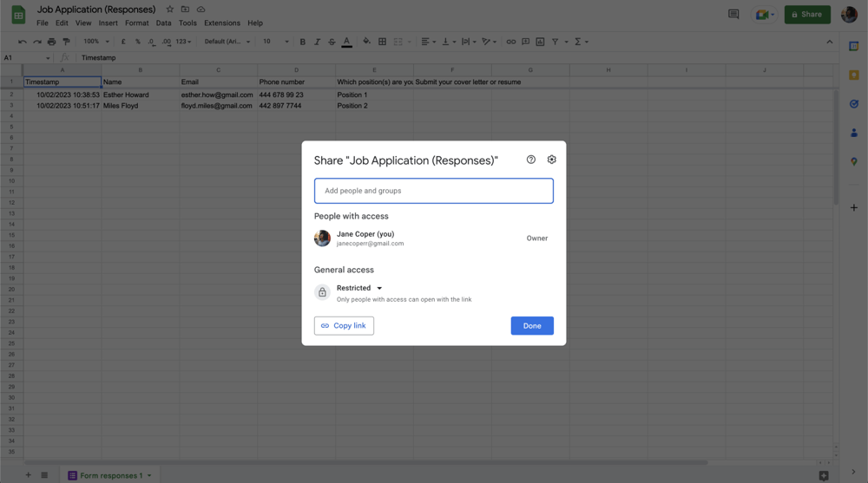Open Google Tasks side panel
The width and height of the screenshot is (868, 483).
pyautogui.click(x=854, y=104)
